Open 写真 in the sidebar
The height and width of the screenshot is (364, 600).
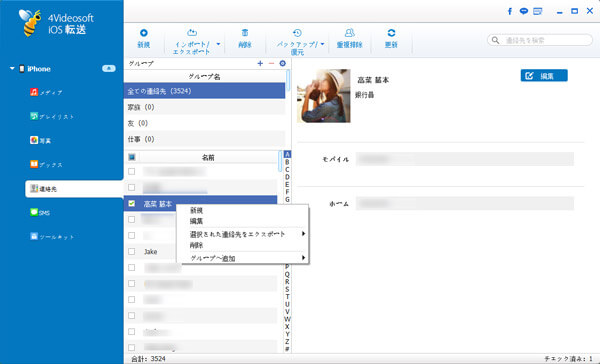(41, 140)
